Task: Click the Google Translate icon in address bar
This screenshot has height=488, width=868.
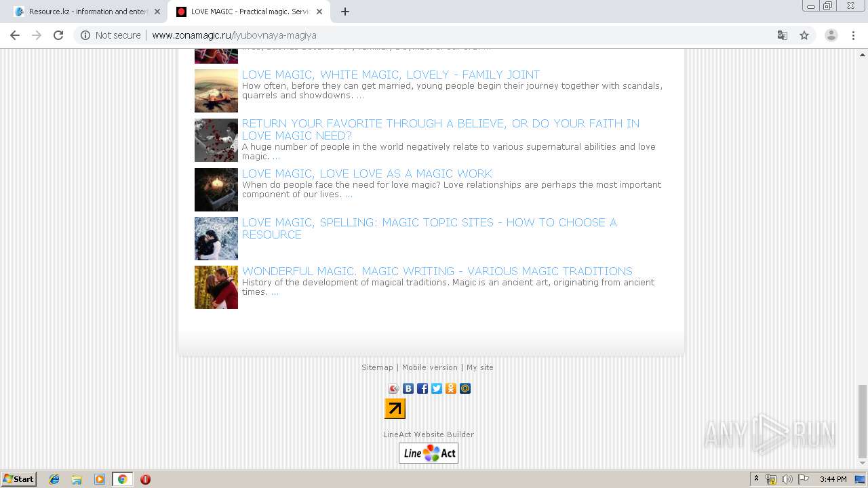Action: [x=782, y=35]
